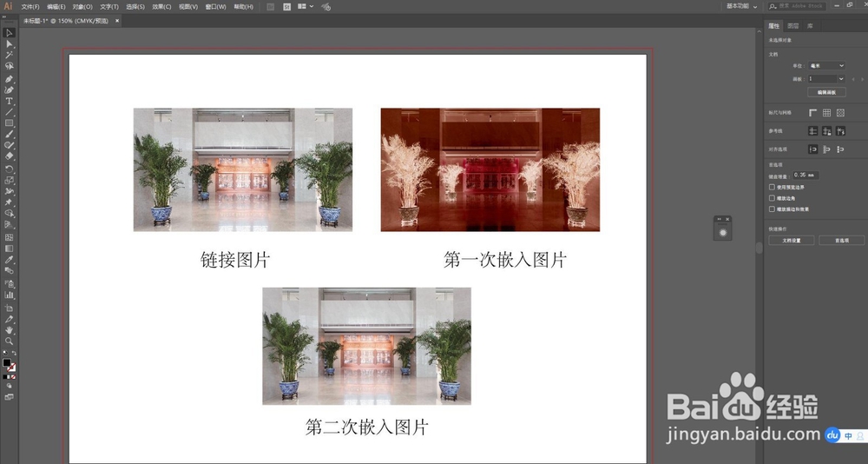Open the 单位 units dropdown
868x464 pixels.
(x=826, y=65)
